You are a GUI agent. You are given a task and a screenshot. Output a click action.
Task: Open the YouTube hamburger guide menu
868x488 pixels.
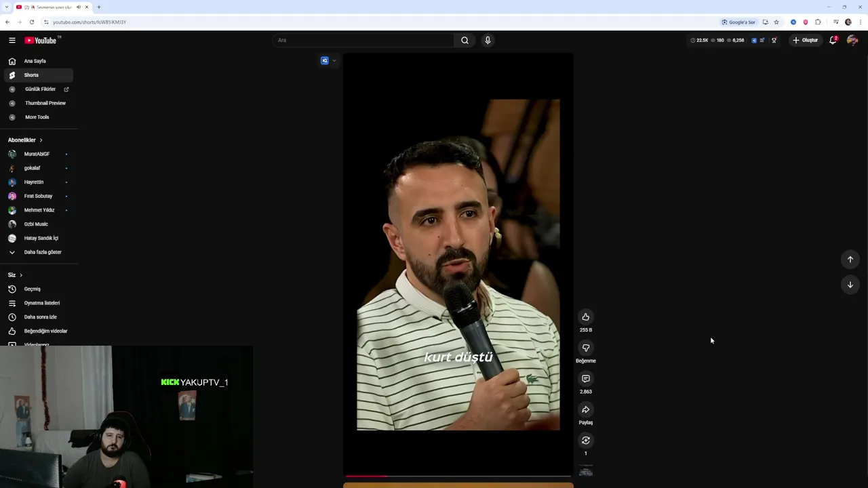[x=12, y=40]
